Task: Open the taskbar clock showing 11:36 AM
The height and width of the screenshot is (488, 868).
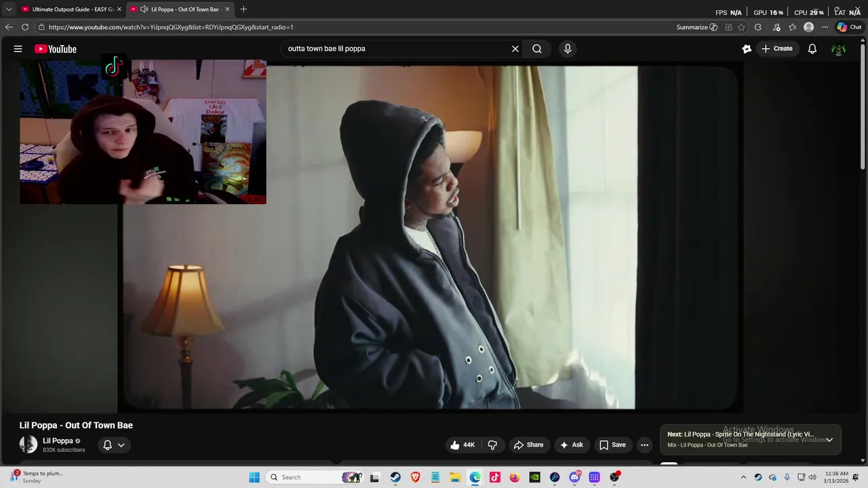Action: point(836,477)
